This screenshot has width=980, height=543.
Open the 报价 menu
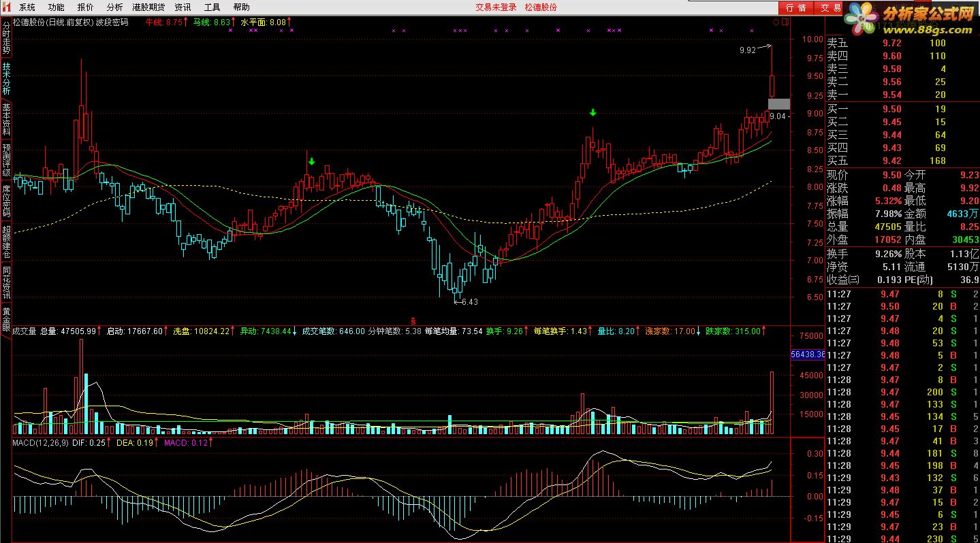[86, 7]
